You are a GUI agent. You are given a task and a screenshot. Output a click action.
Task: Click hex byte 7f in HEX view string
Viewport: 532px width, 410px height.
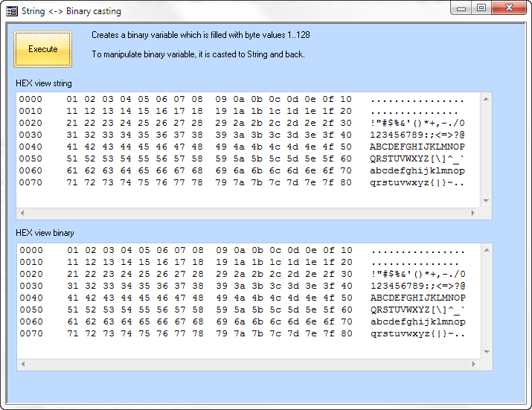(328, 182)
